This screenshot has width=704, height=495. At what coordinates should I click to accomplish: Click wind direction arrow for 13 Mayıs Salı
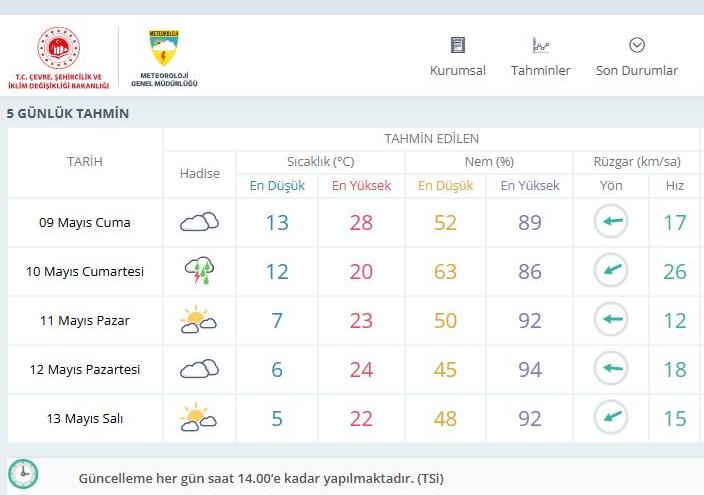(x=611, y=417)
